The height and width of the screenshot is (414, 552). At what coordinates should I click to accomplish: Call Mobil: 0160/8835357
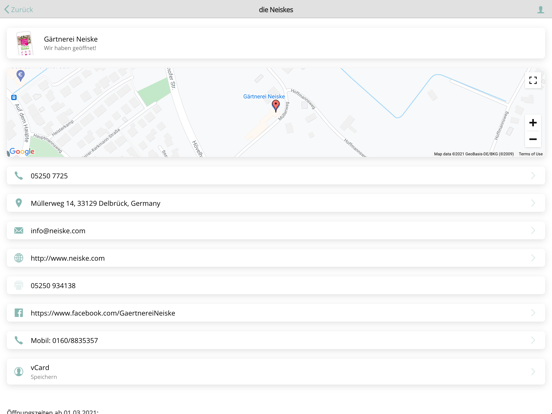[276, 340]
